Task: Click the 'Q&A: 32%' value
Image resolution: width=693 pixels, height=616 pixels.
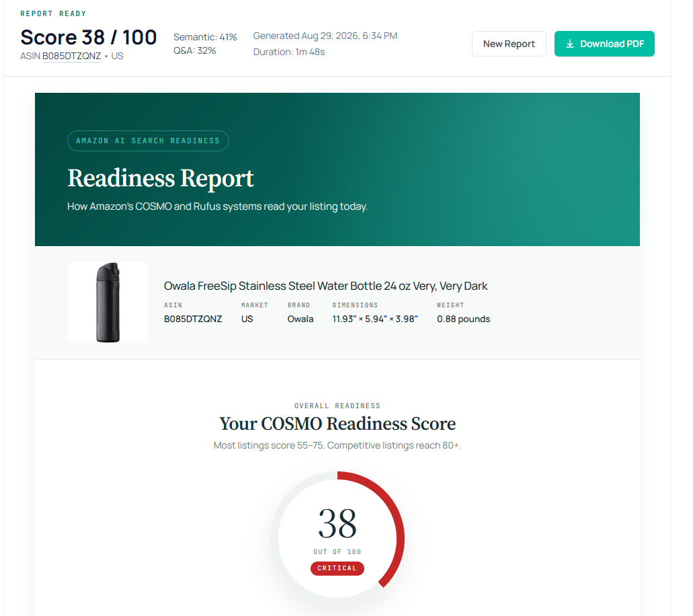Action: click(x=194, y=51)
